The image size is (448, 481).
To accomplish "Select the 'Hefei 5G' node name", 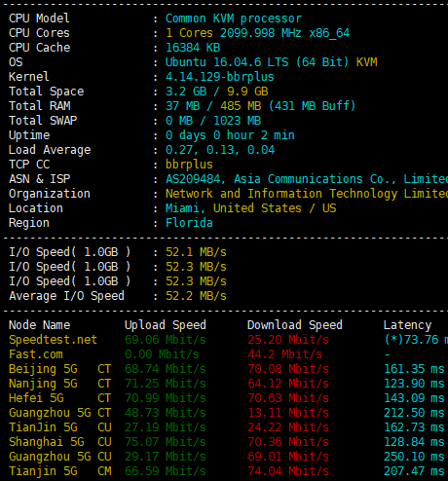I will point(36,398).
